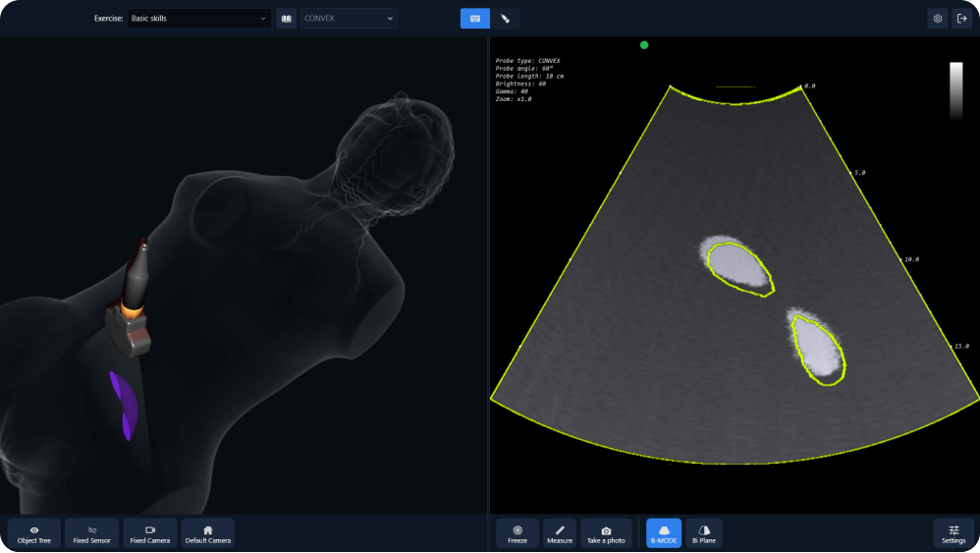Viewport: 980px width, 553px height.
Task: Enable the Bi Plane view
Action: coord(704,533)
